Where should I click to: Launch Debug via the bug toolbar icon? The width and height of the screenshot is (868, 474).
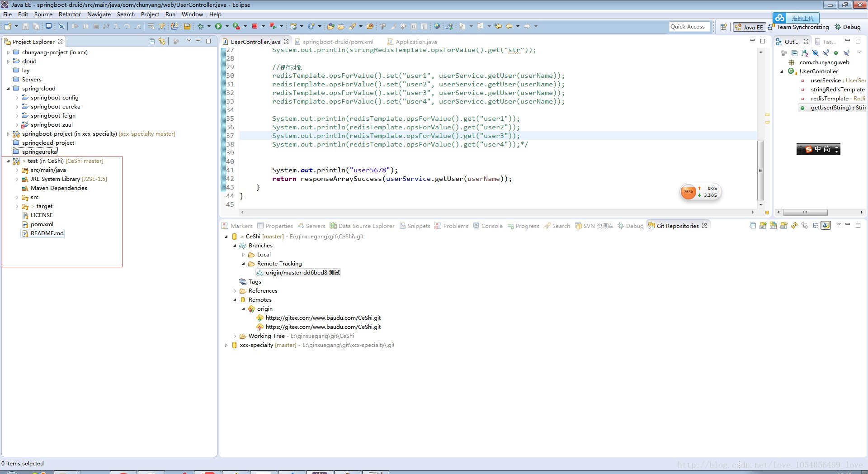pos(200,26)
